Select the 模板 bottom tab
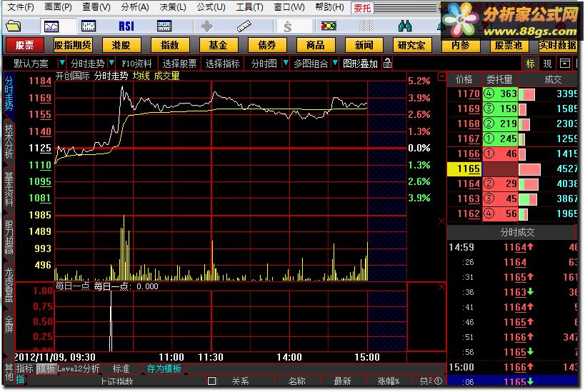This screenshot has width=585, height=392. coord(46,369)
